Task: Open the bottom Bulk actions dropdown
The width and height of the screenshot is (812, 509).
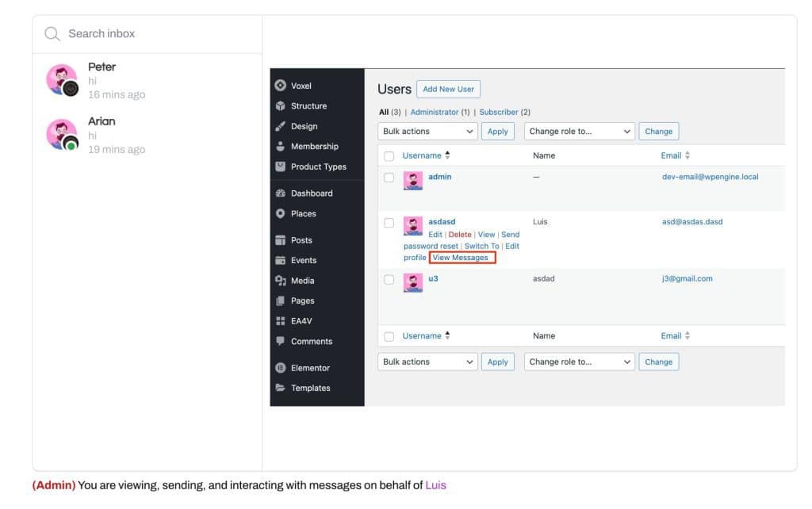Action: 427,362
